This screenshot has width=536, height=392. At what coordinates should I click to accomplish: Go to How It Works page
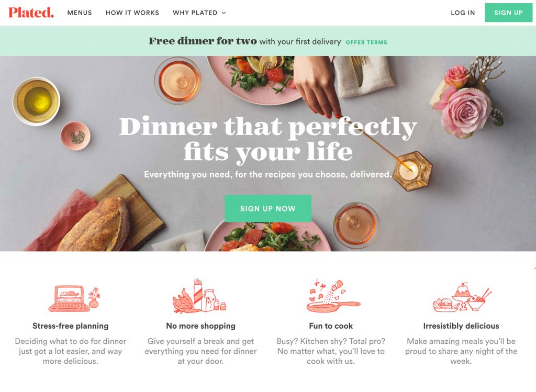click(132, 13)
